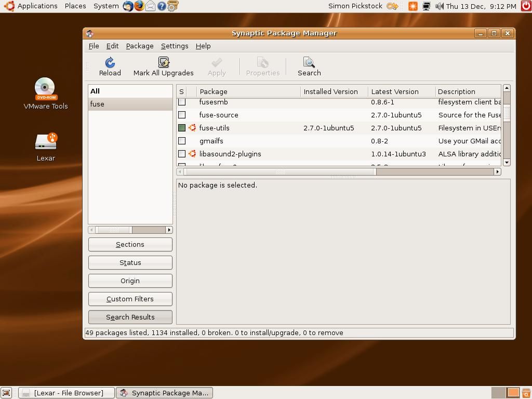Click the Sections filter button
The image size is (532, 399).
130,244
